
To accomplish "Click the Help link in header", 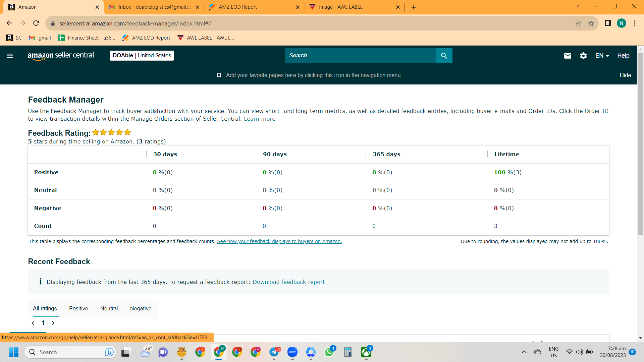I will coord(623,56).
